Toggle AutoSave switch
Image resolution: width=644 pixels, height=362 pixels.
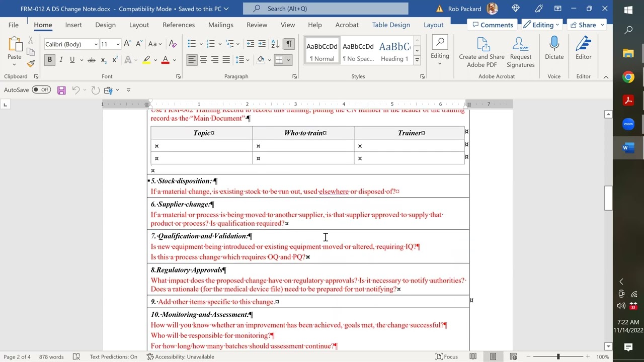(x=41, y=90)
